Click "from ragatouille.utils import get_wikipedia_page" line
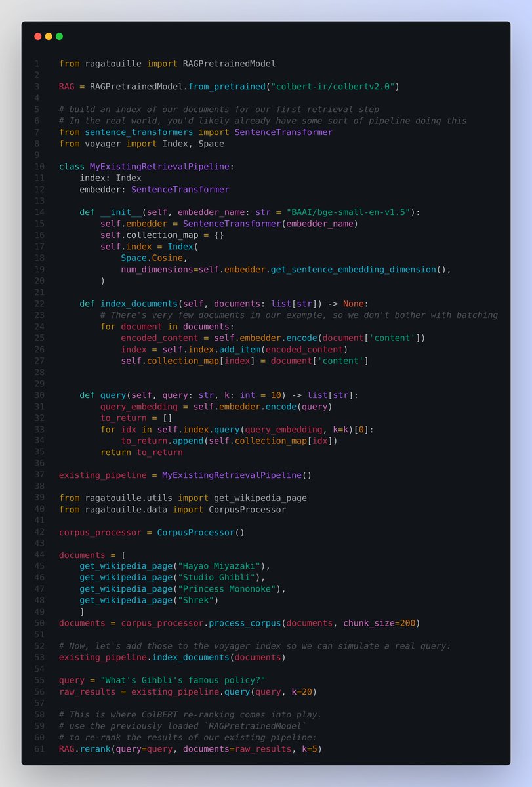The height and width of the screenshot is (787, 532). [x=183, y=498]
